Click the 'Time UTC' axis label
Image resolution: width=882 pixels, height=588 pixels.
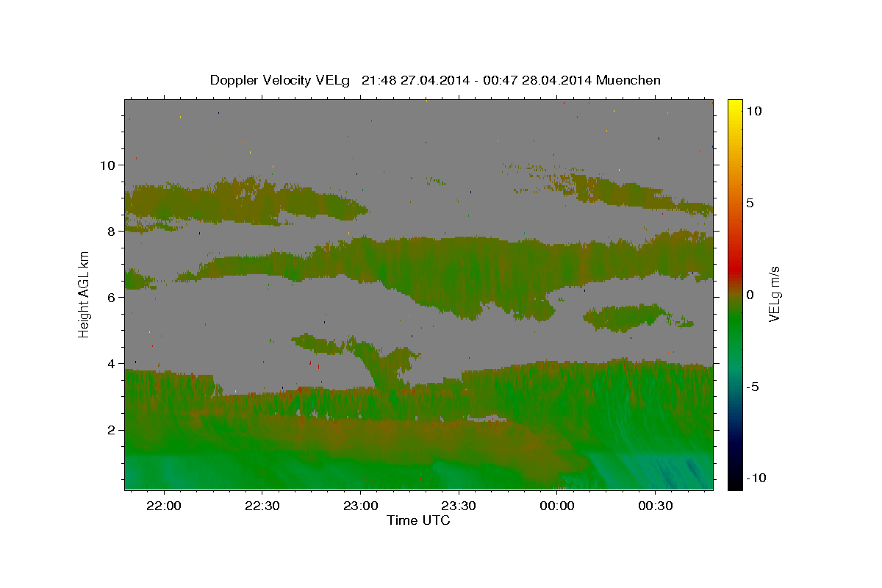pos(418,520)
